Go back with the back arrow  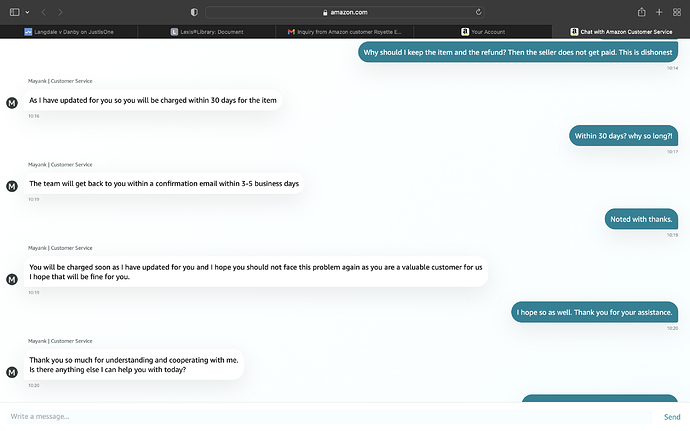(x=44, y=12)
